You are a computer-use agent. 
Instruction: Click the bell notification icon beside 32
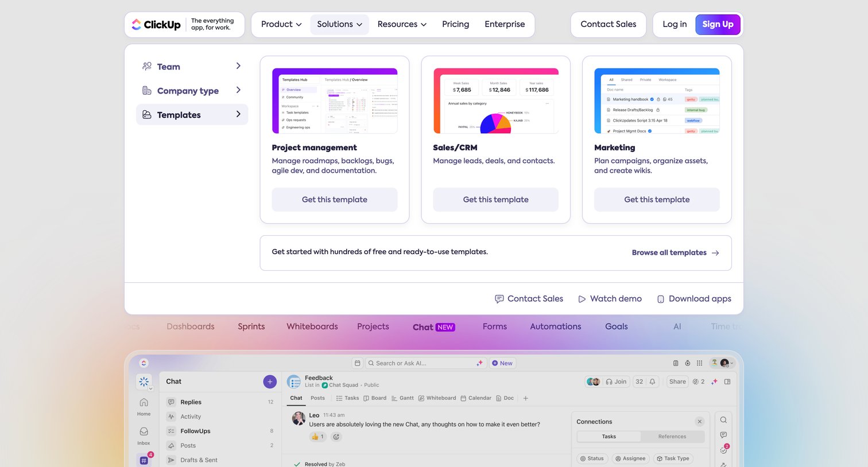tap(652, 382)
